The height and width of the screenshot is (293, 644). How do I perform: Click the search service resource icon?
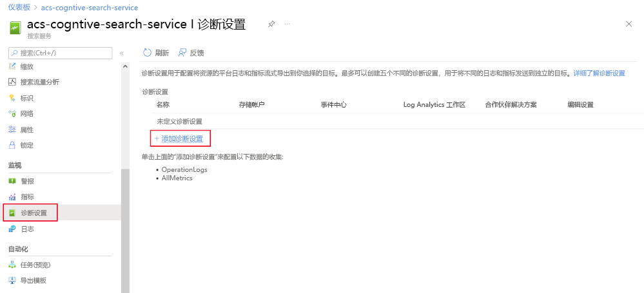[x=15, y=29]
